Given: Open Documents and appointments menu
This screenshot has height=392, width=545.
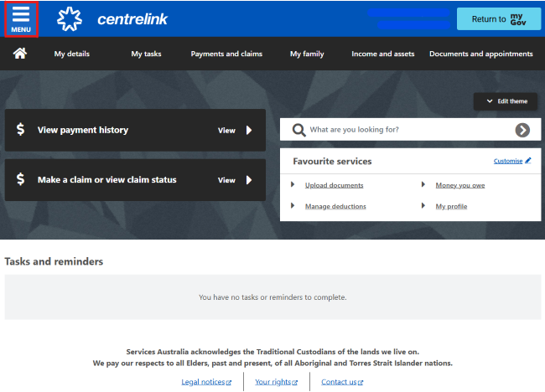Looking at the screenshot, I should click(x=480, y=54).
